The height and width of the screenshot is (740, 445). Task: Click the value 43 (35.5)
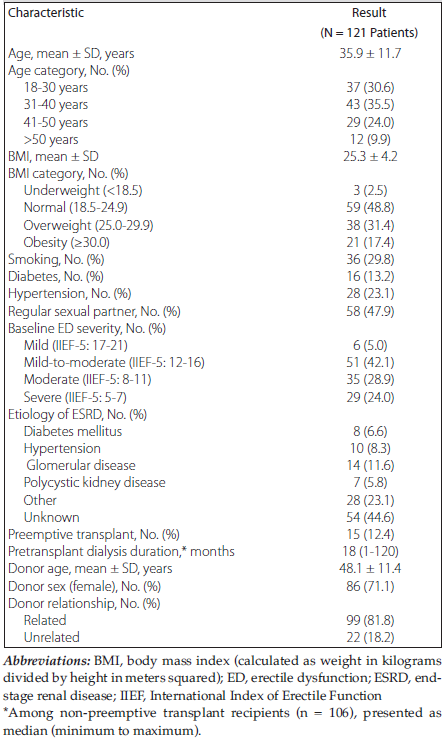[x=370, y=105]
